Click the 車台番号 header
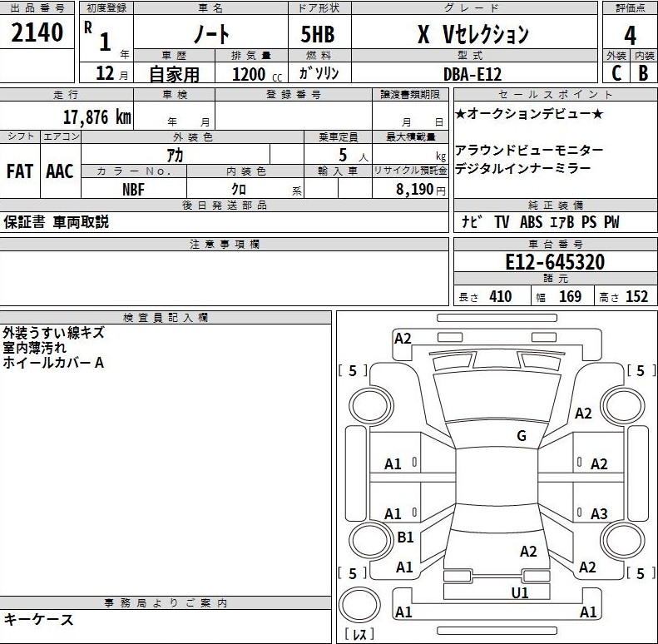 555,245
